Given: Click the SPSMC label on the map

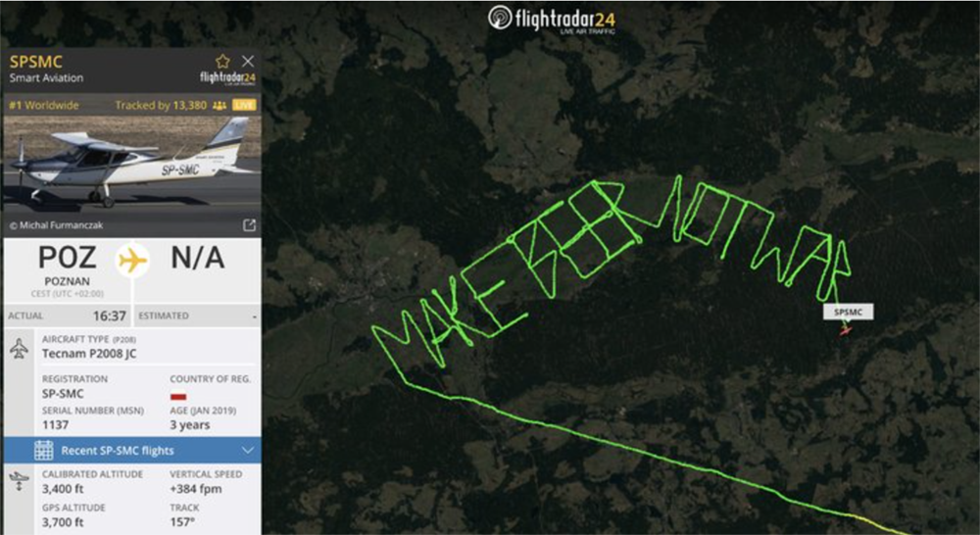Looking at the screenshot, I should pos(848,312).
